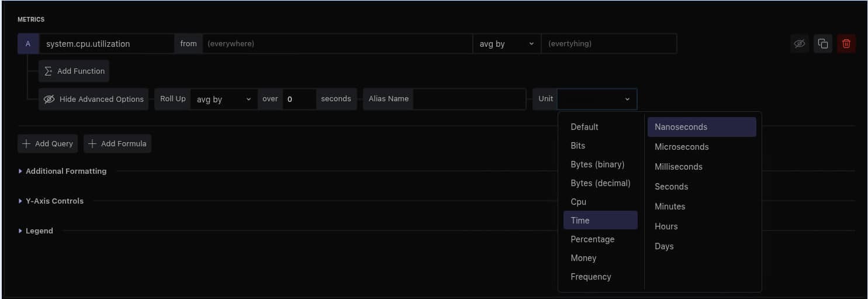Select Cpu unit category

(x=600, y=202)
